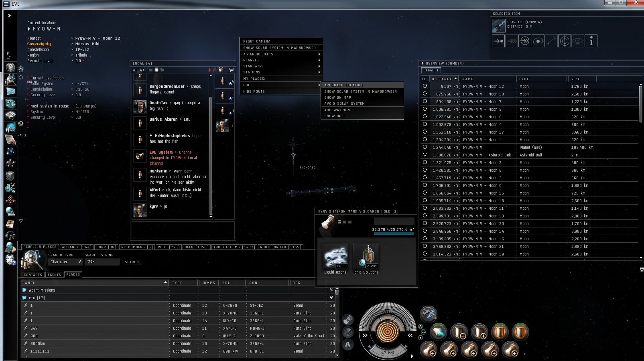Open the Search Type Character dropdown
The width and height of the screenshot is (644, 361).
point(65,262)
